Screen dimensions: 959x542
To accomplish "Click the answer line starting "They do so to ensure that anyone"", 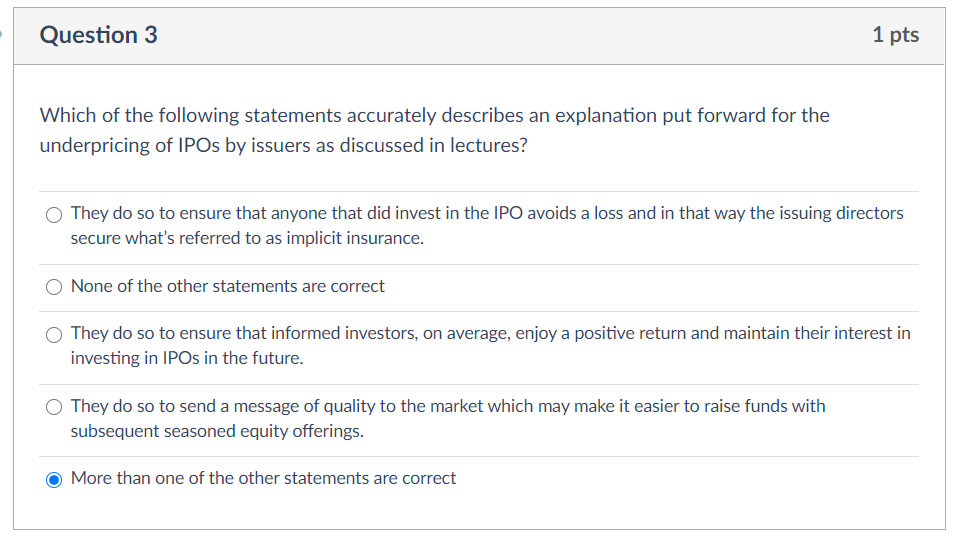I will click(486, 213).
